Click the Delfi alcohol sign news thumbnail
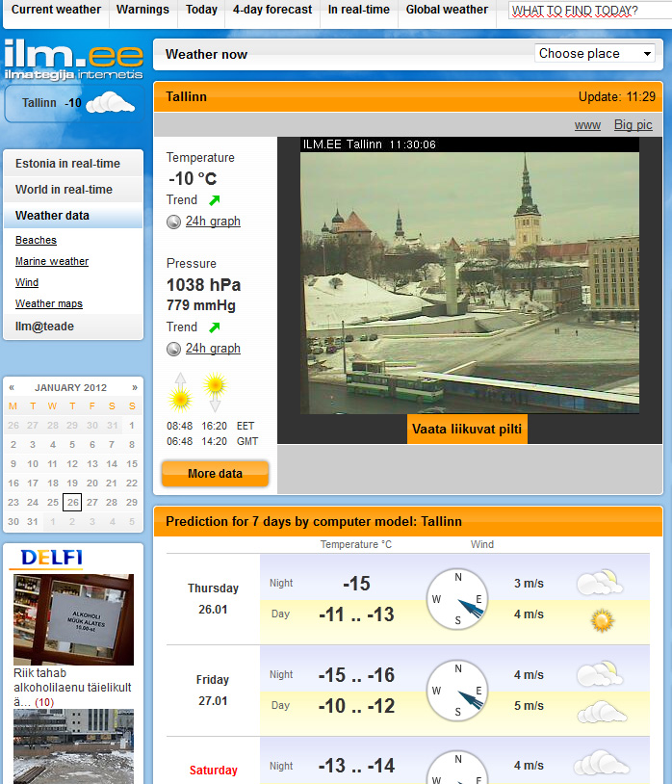Viewport: 672px width, 784px height. pyautogui.click(x=73, y=619)
